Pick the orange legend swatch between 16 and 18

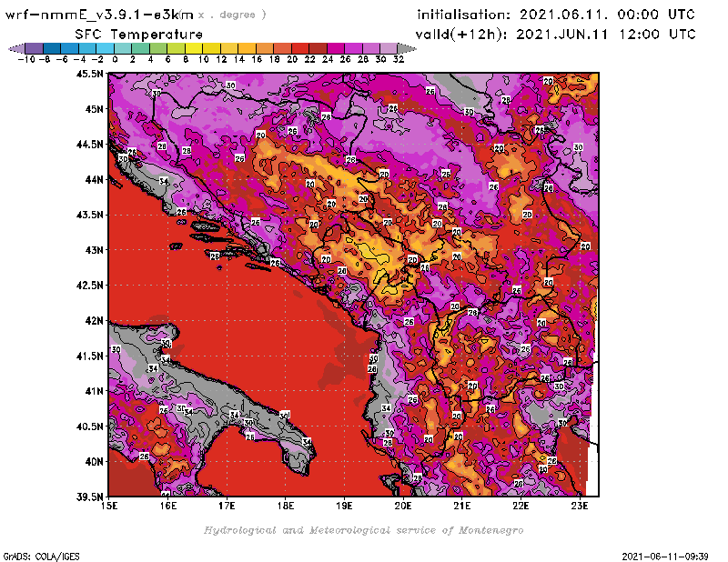(x=265, y=48)
